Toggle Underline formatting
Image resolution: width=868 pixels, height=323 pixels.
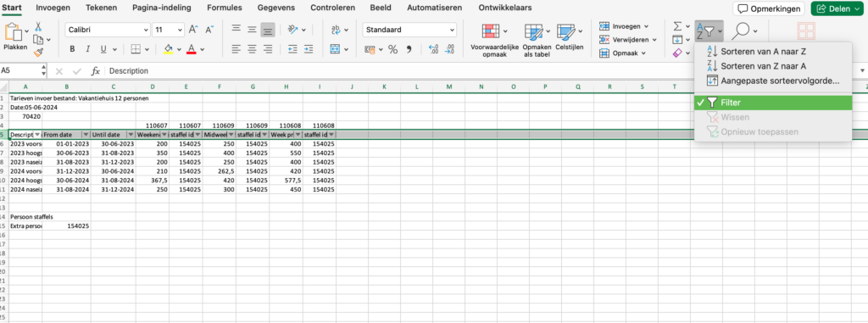[103, 49]
